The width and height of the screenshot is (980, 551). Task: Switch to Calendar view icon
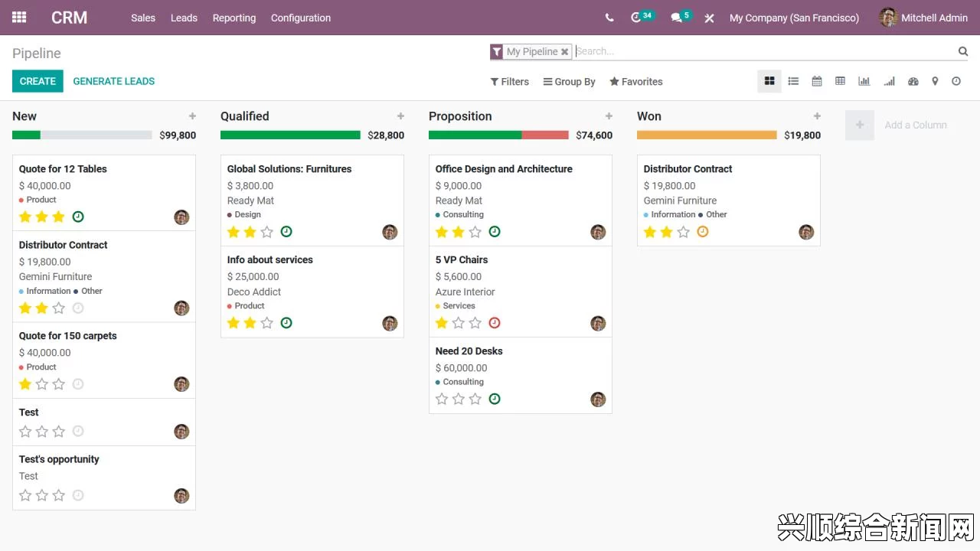817,81
